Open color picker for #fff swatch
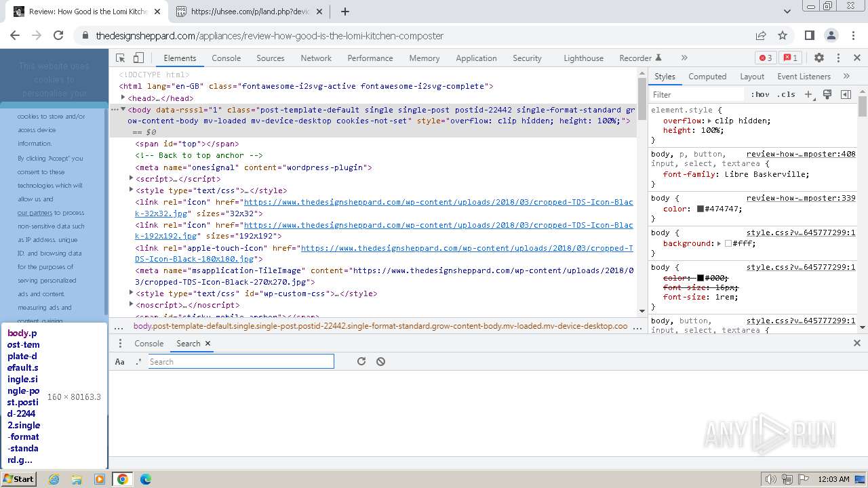Viewport: 868px width, 488px height. 728,243
